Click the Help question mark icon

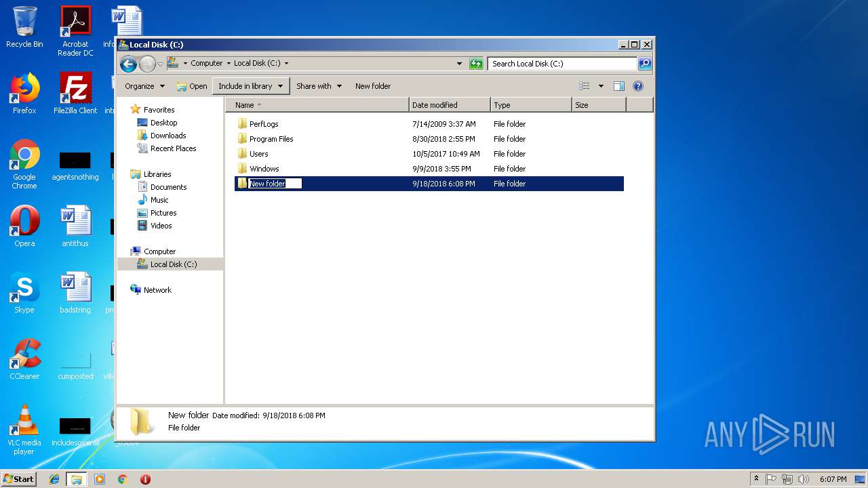(x=637, y=86)
